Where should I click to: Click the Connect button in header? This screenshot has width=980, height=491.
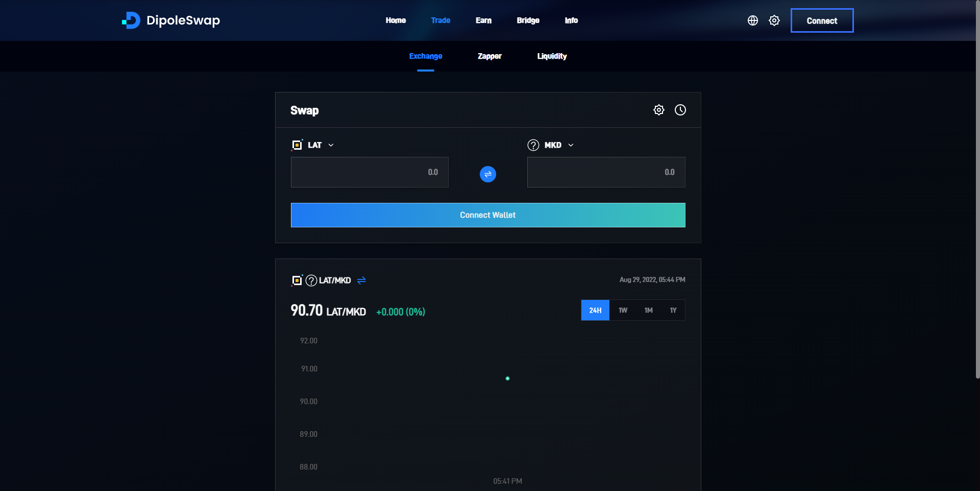pyautogui.click(x=822, y=20)
